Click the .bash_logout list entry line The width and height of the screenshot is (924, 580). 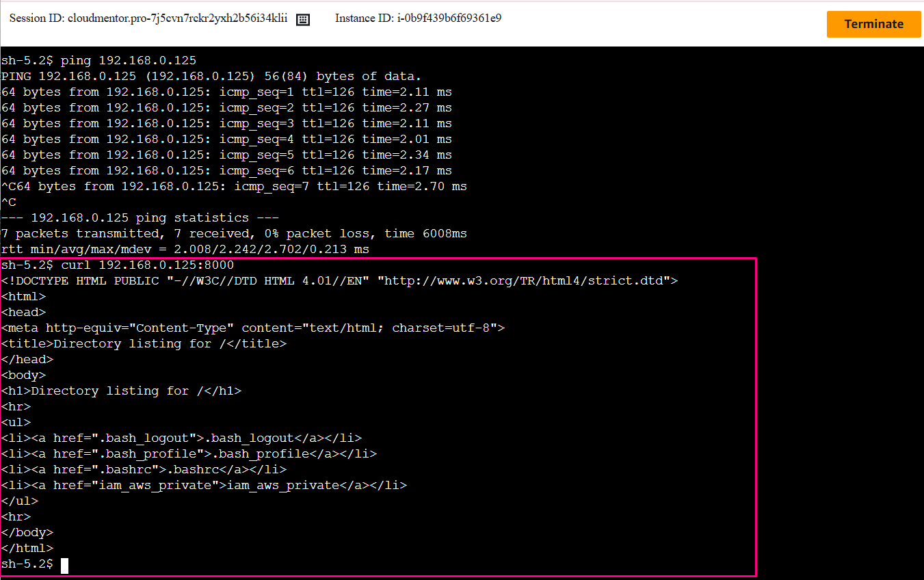click(181, 438)
